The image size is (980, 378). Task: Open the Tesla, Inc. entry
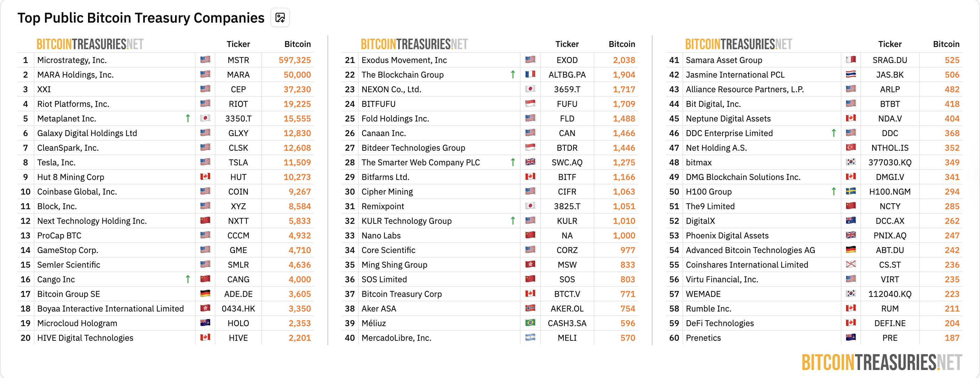56,163
